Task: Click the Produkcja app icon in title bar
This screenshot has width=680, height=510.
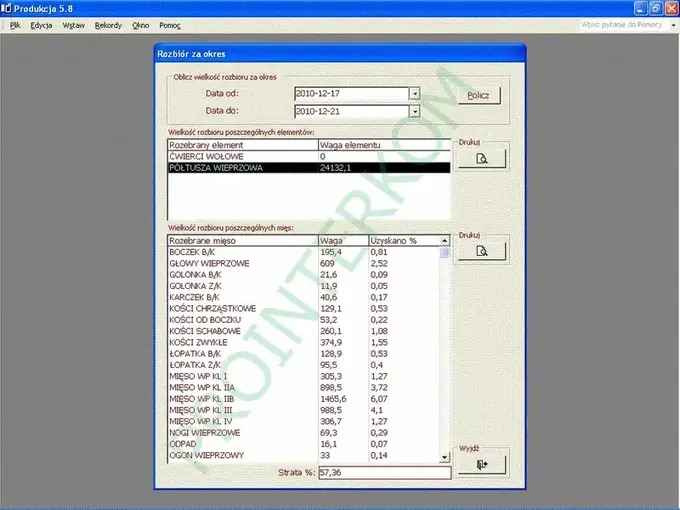Action: pyautogui.click(x=6, y=8)
